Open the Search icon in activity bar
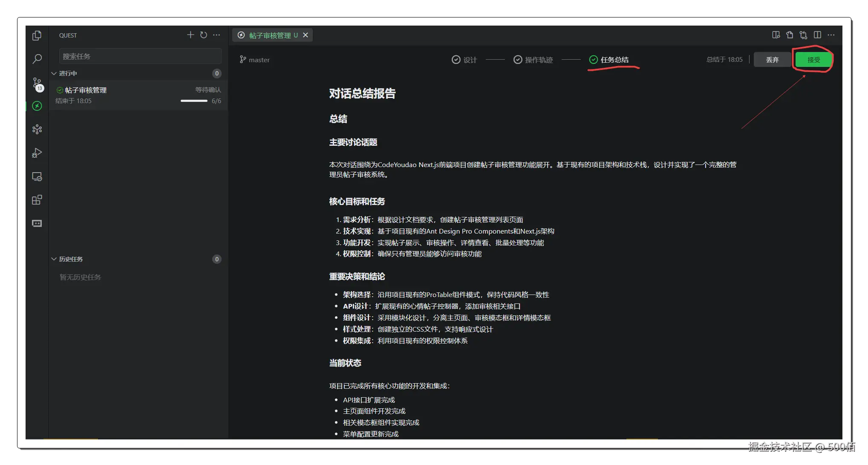 pyautogui.click(x=37, y=59)
